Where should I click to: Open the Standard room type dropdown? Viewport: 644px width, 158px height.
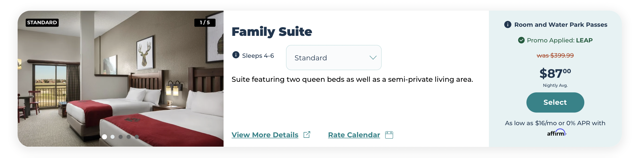point(334,58)
